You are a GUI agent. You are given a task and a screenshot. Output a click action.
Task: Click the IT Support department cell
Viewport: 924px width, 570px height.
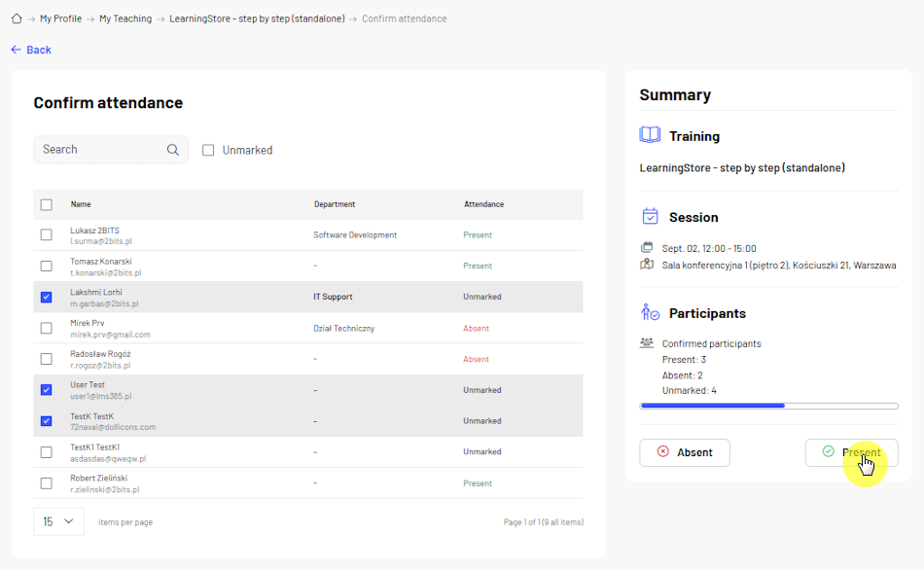[333, 297]
